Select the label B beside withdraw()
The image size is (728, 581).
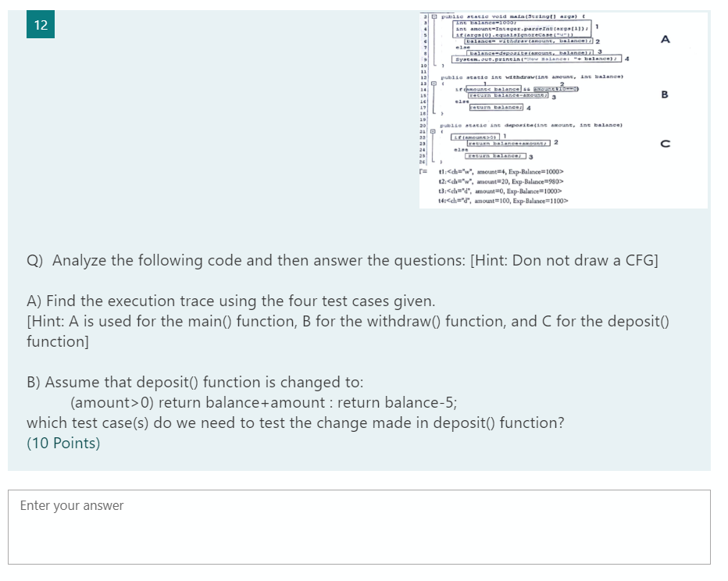coord(665,94)
